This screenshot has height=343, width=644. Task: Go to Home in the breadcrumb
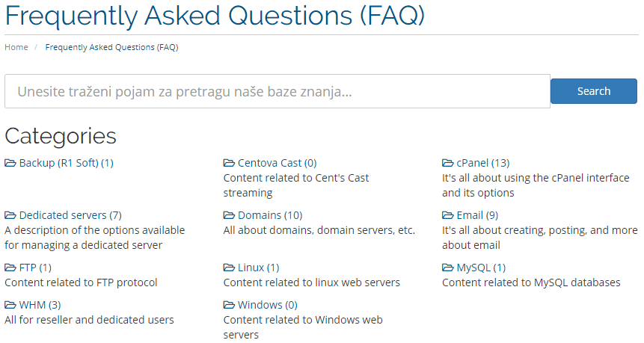point(16,47)
